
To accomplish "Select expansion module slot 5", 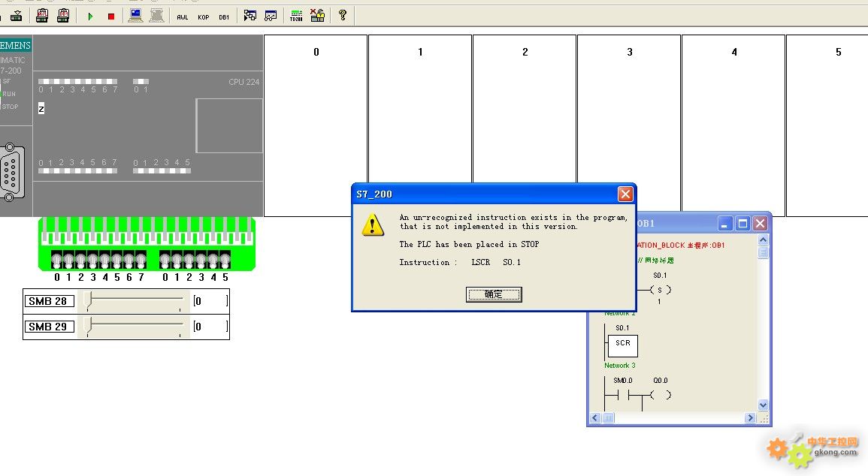I will tap(827, 125).
